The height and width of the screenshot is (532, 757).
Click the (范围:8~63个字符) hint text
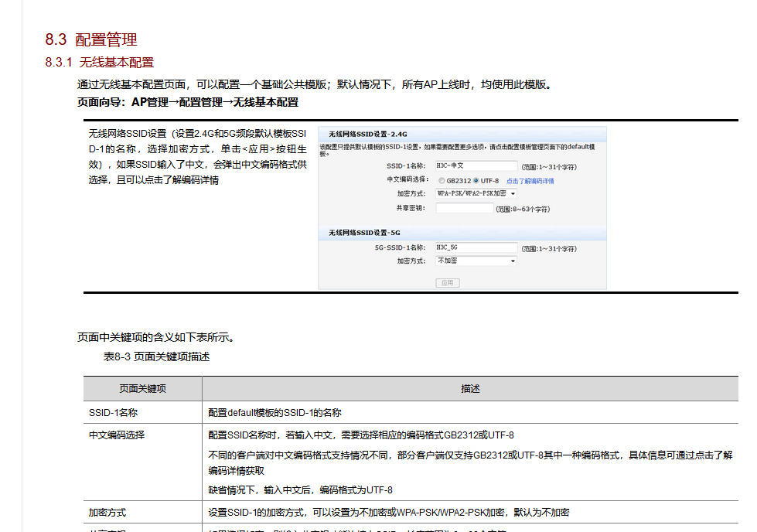523,209
